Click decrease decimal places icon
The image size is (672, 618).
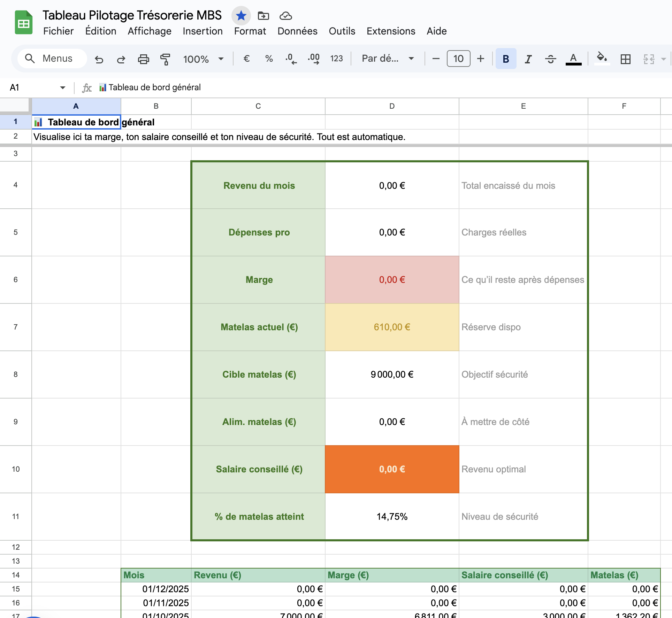(291, 59)
